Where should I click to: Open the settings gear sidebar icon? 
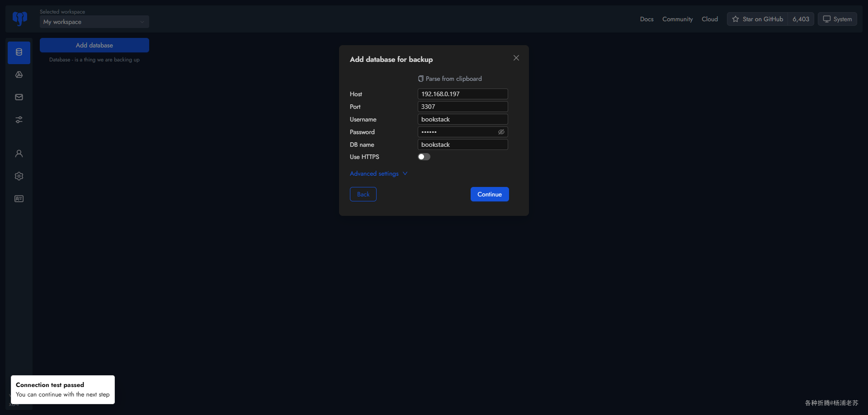click(19, 177)
